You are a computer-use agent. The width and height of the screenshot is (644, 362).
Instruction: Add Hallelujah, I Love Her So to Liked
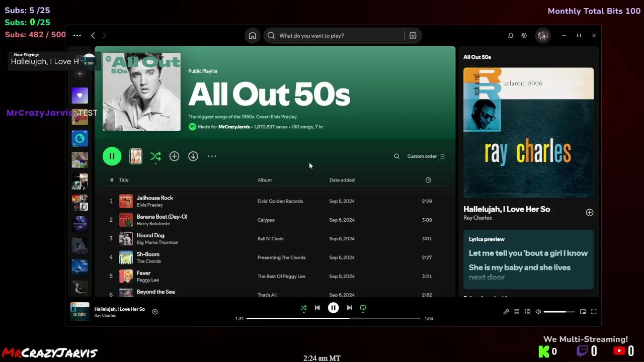(x=590, y=213)
